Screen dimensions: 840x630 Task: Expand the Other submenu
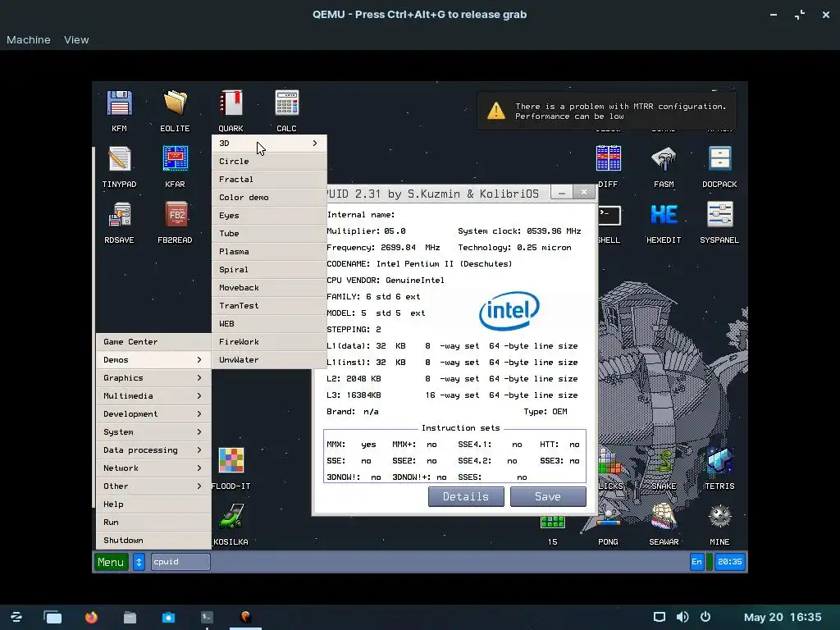coord(153,486)
